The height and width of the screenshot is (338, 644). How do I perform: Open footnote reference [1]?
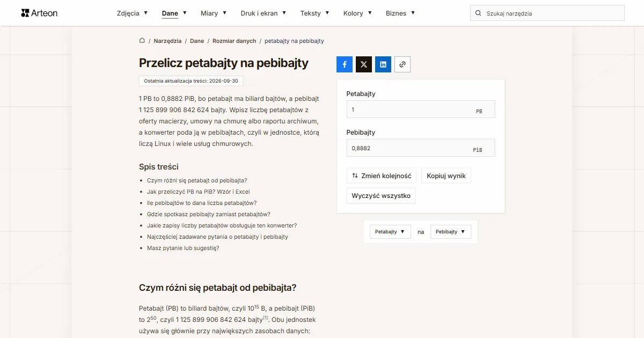[266, 318]
